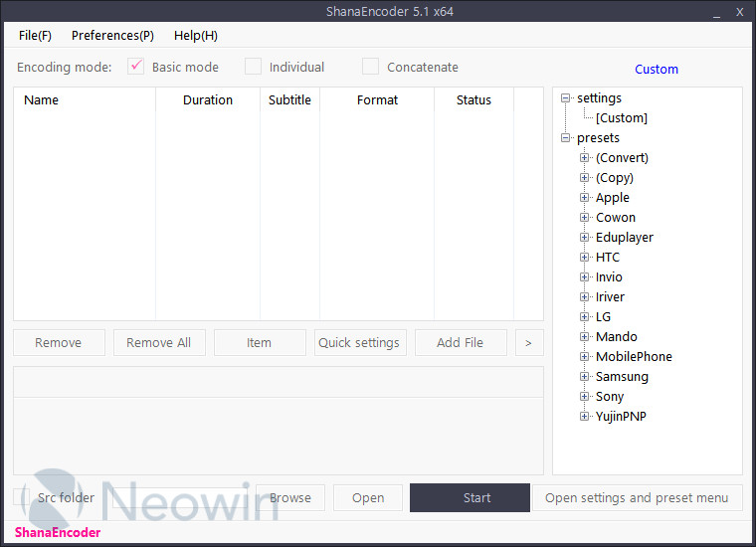
Task: Click the Open folder button
Action: (368, 498)
